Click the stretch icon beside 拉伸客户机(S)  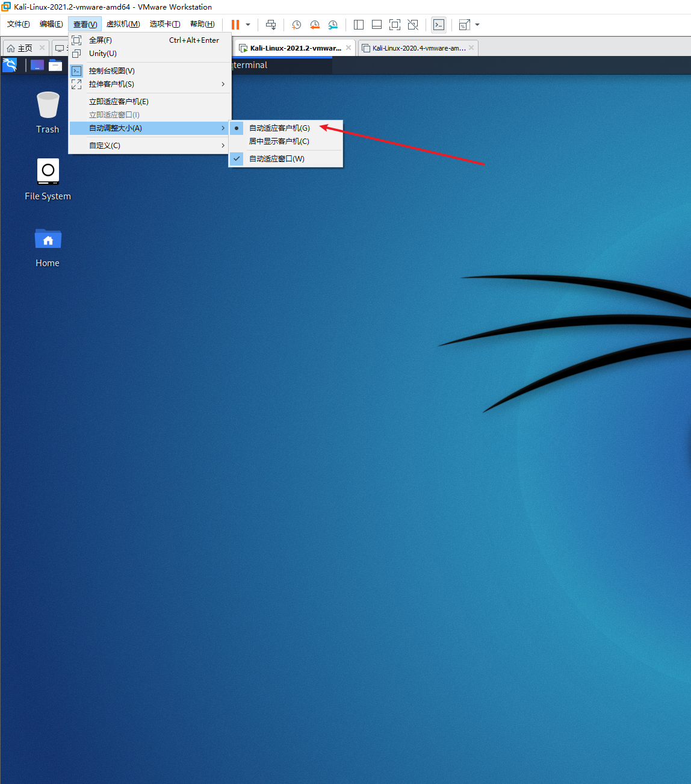pos(76,84)
